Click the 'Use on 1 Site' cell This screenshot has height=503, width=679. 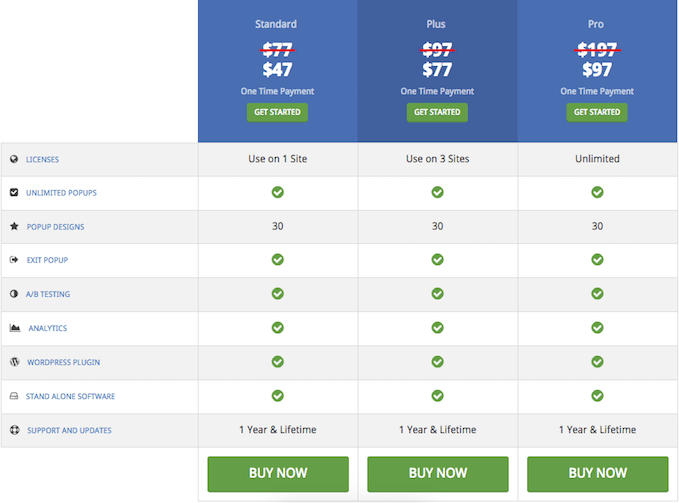278,159
